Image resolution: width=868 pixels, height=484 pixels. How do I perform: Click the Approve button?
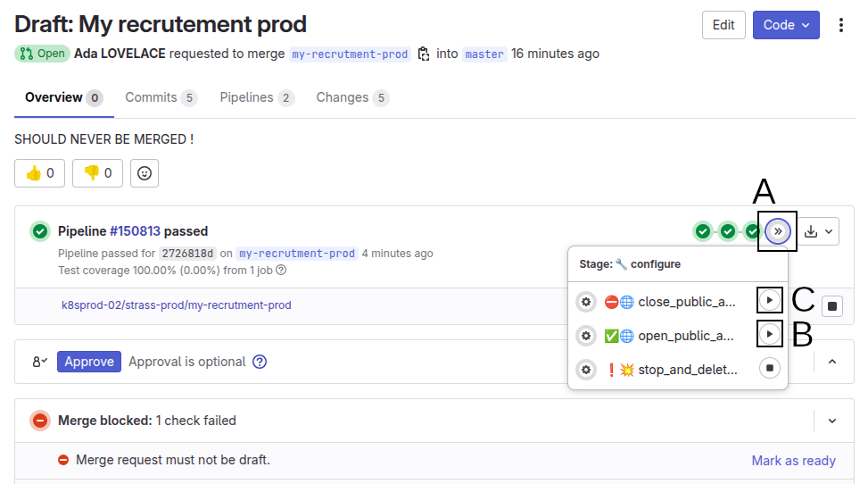[89, 362]
